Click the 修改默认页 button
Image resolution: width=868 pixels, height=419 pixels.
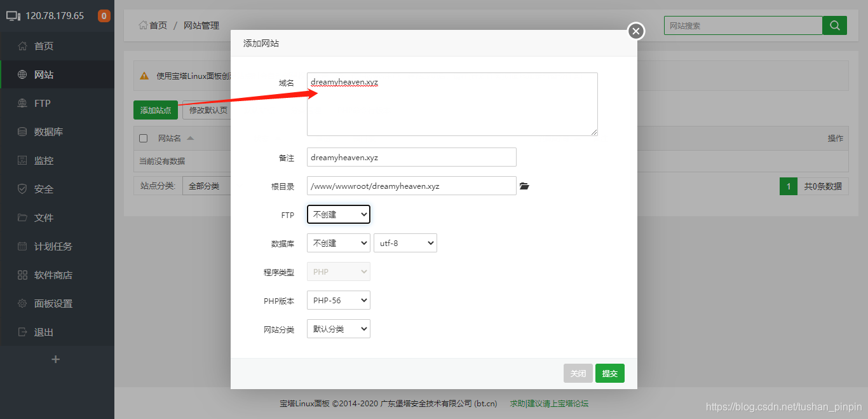click(x=207, y=110)
